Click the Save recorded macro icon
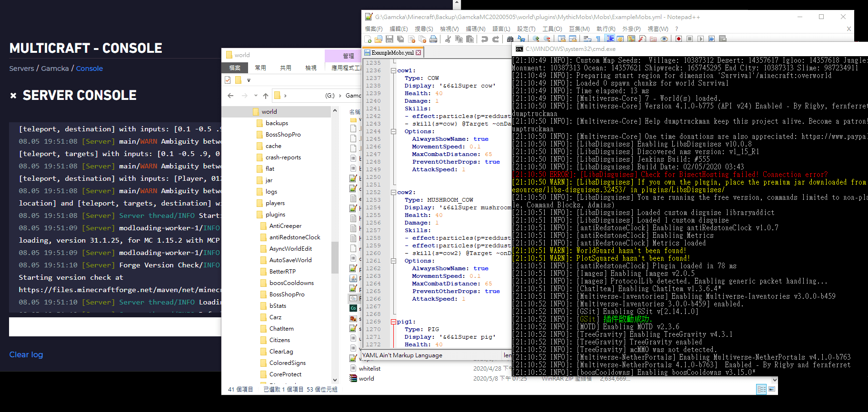The width and height of the screenshot is (868, 412). click(723, 39)
